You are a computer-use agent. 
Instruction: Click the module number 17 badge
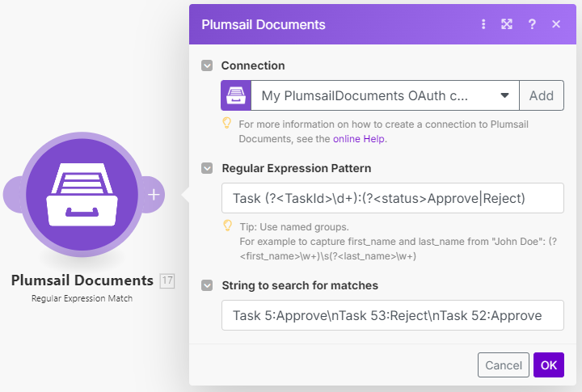point(167,280)
